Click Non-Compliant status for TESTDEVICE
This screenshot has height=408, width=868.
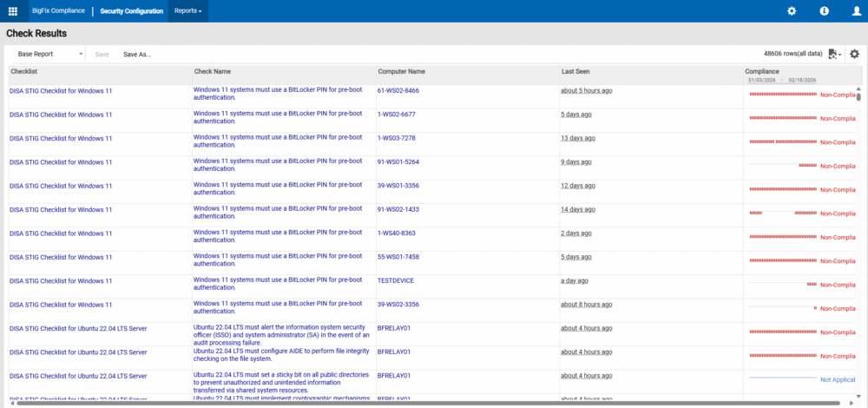[x=838, y=285]
